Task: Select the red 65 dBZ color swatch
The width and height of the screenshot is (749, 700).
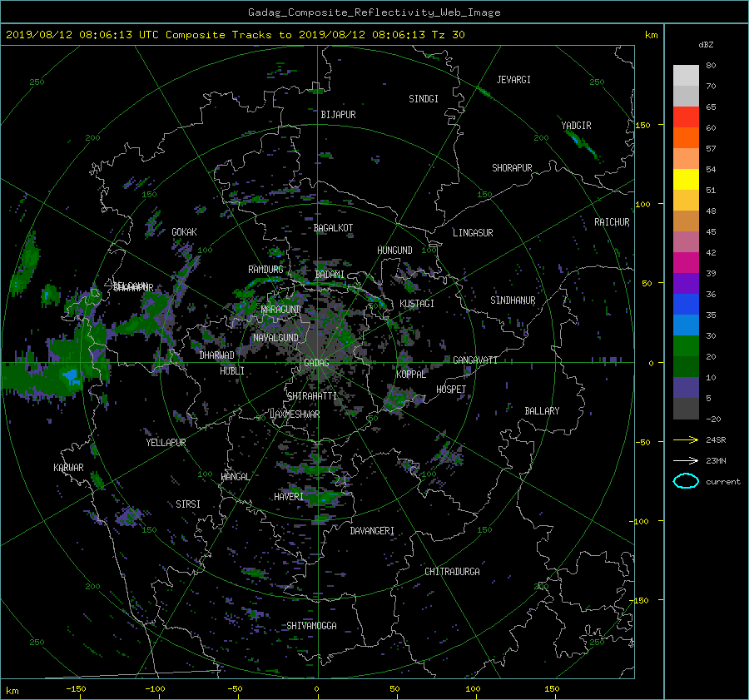Action: (686, 117)
